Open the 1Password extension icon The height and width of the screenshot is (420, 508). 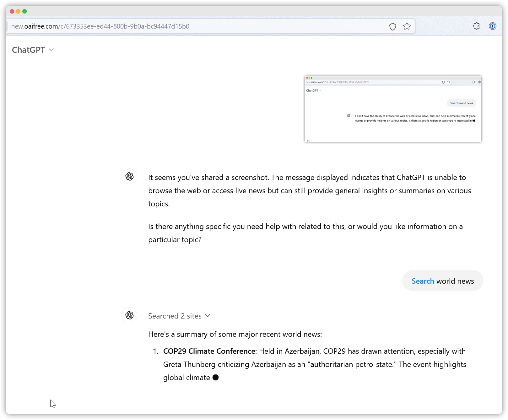[x=492, y=26]
